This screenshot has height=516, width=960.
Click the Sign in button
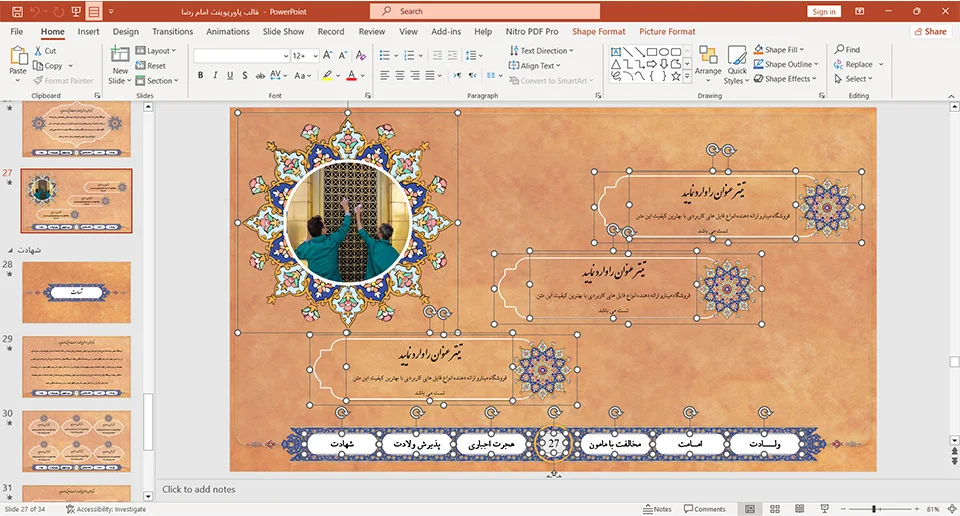824,11
